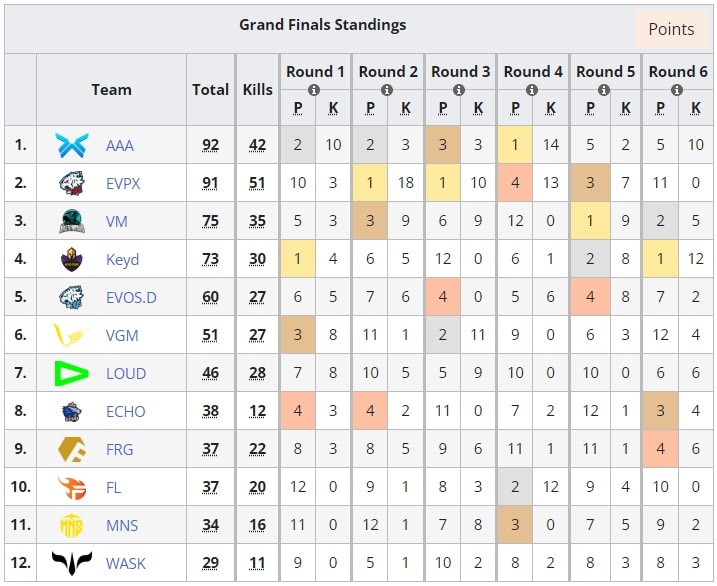Image resolution: width=717 pixels, height=586 pixels.
Task: Open the FL team link
Action: click(x=113, y=487)
